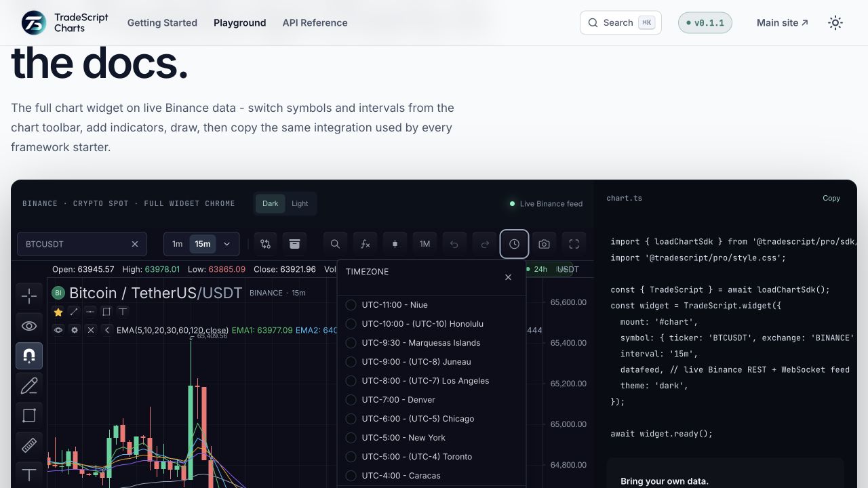The width and height of the screenshot is (868, 488).
Task: Open the Getting Started page
Action: click(162, 22)
